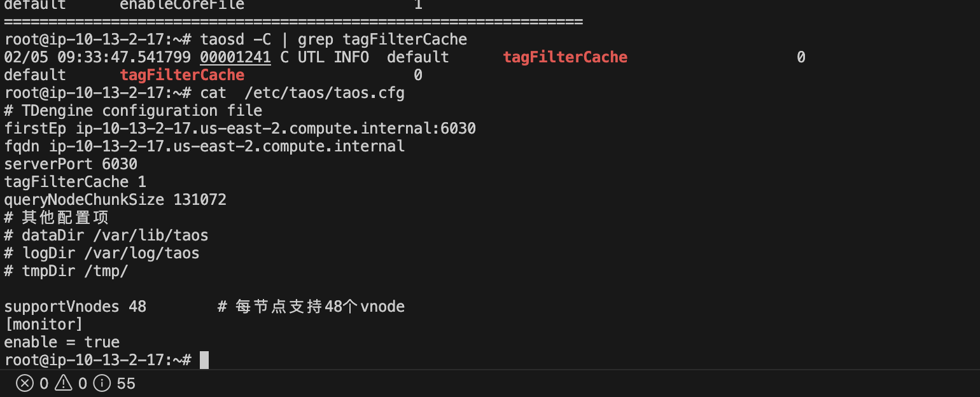The width and height of the screenshot is (980, 397).
Task: Click the info circle icon in status bar
Action: coord(102,383)
